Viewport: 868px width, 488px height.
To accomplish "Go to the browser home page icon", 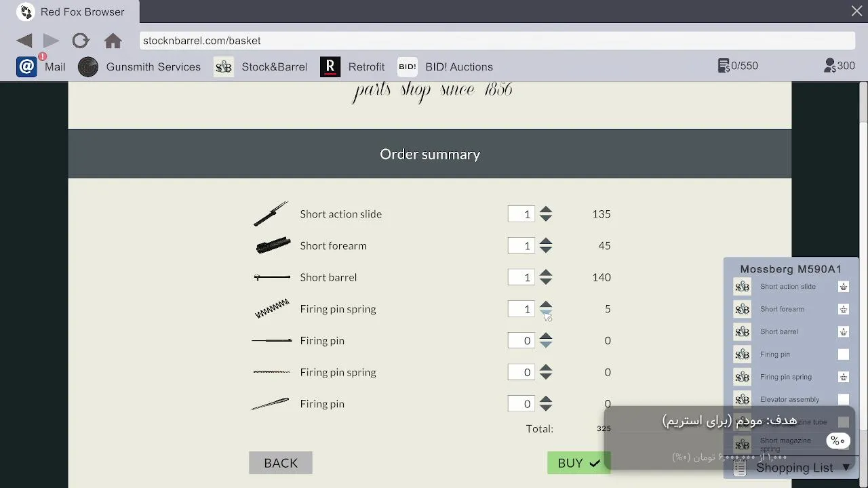I will tap(113, 41).
